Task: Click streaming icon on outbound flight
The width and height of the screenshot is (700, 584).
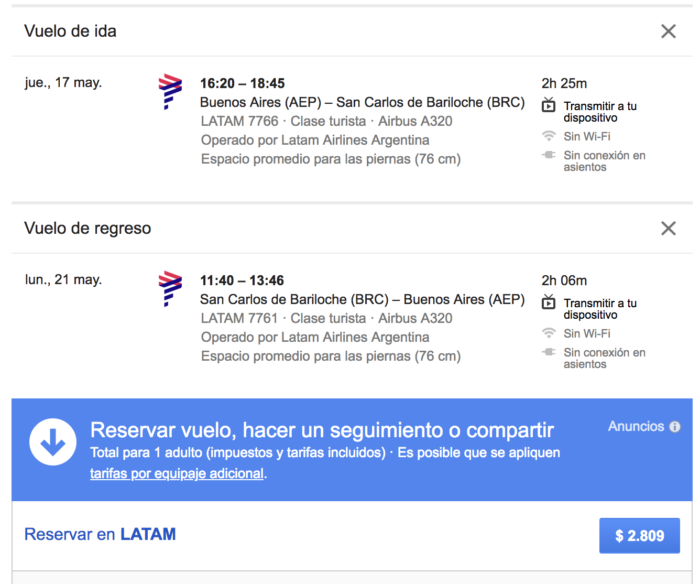Action: [x=548, y=106]
